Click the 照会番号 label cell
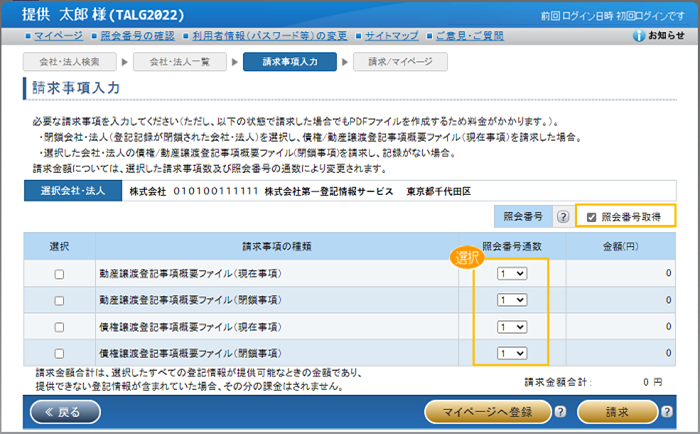Viewport: 700px width, 434px height. point(523,217)
